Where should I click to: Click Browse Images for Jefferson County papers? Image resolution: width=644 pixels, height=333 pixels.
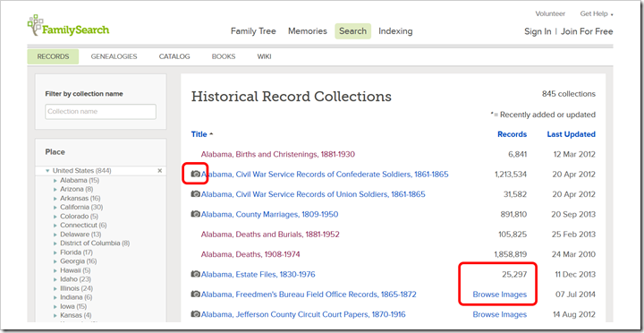(x=500, y=314)
